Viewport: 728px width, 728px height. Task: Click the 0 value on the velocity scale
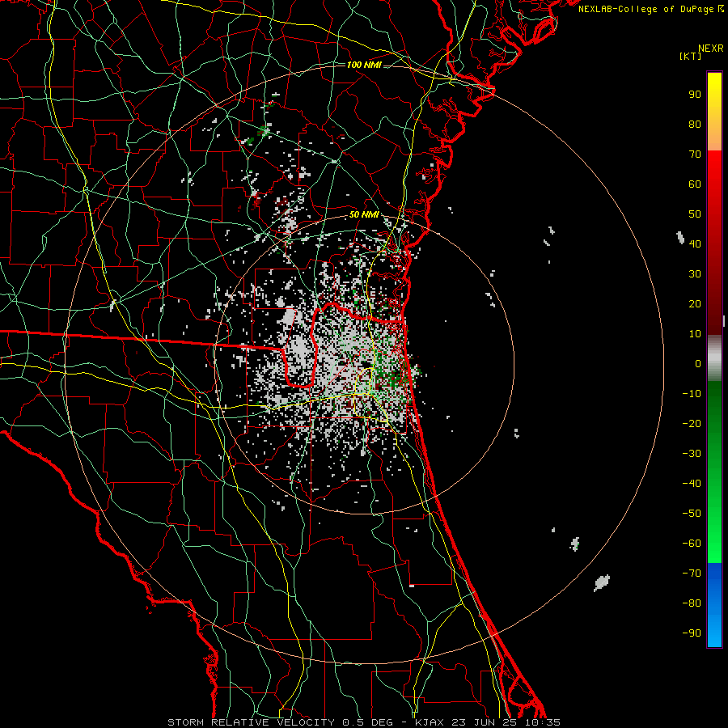[x=698, y=363]
